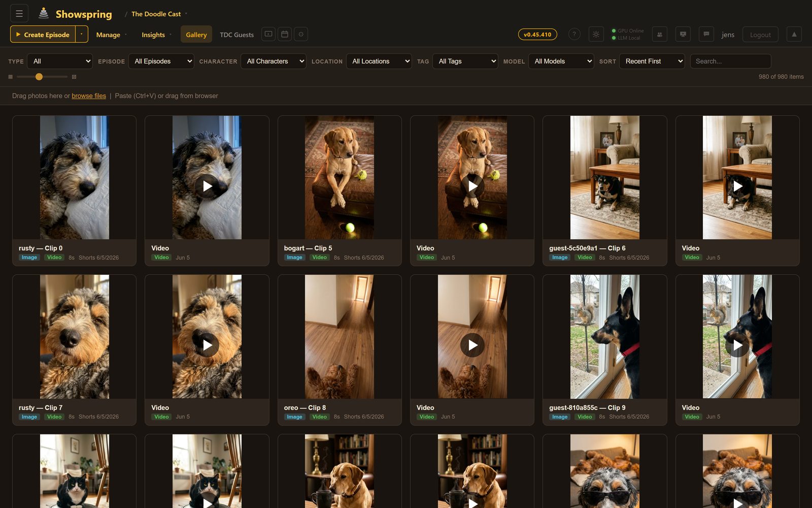Open the Recent First sort dropdown
Viewport: 812px width, 508px height.
click(652, 61)
